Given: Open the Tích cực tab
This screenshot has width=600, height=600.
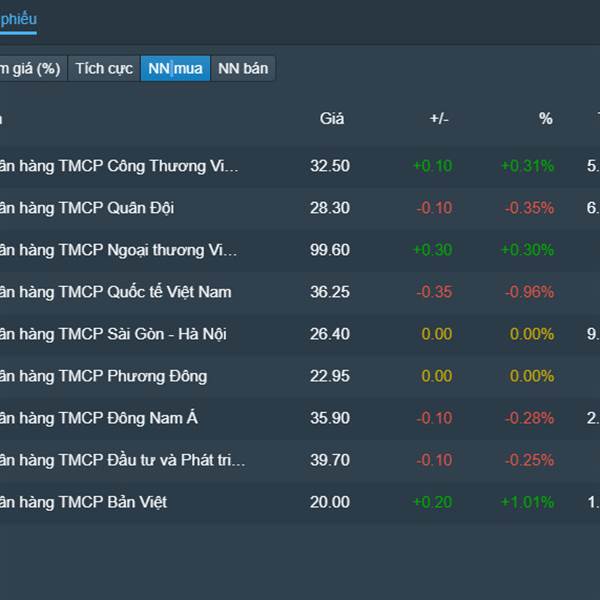Looking at the screenshot, I should coord(104,68).
